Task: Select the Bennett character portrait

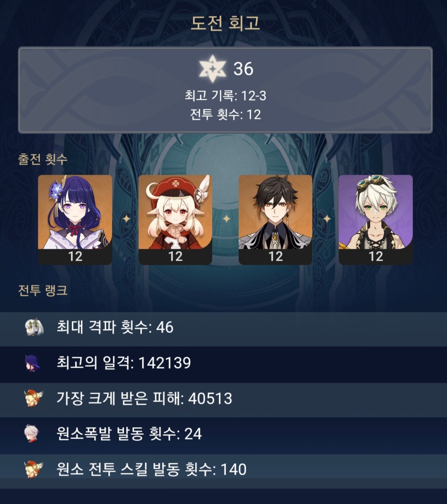Action: coord(375,220)
